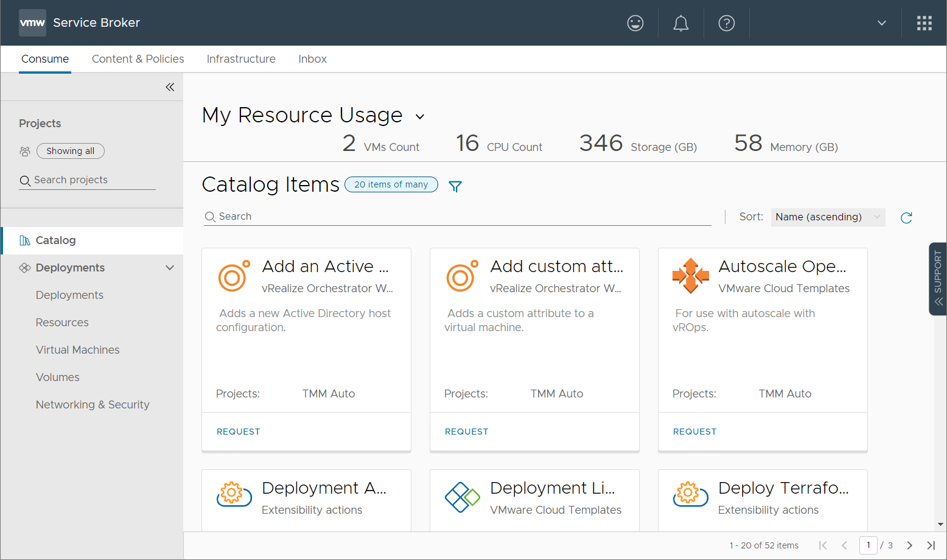Viewport: 947px width, 560px height.
Task: Open the services grid menu icon
Action: (x=924, y=23)
